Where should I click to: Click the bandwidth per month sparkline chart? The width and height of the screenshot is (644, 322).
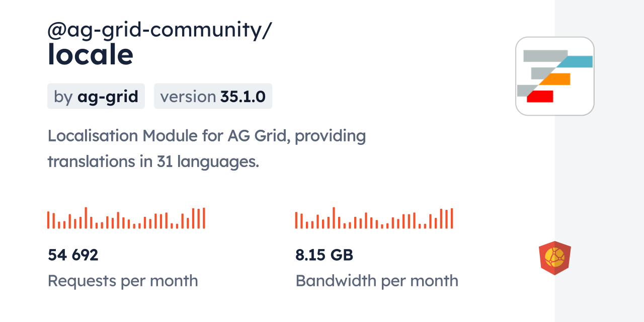click(x=374, y=218)
